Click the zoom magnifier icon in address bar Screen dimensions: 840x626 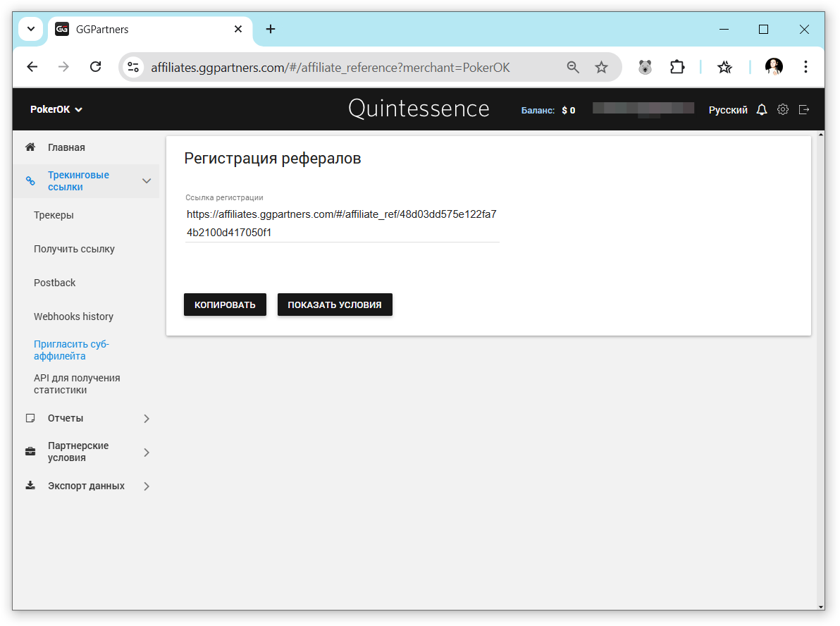[x=573, y=67]
